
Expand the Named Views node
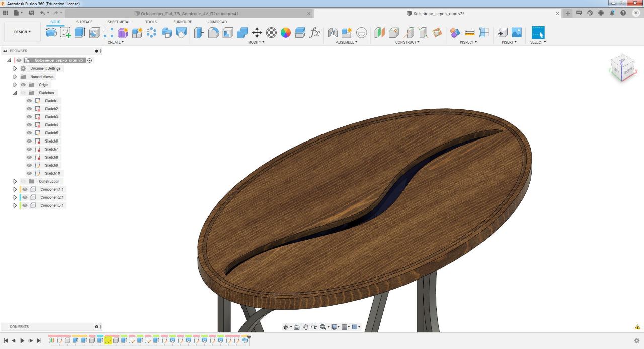click(x=15, y=77)
